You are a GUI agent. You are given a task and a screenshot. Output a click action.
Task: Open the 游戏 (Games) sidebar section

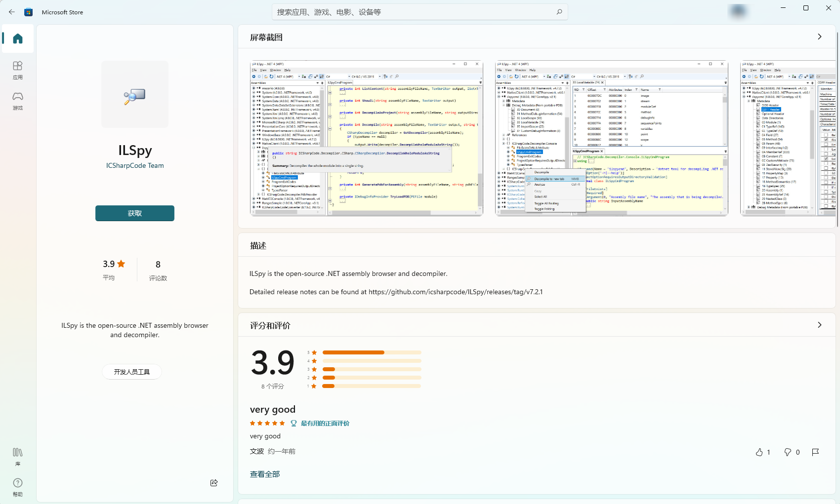point(18,101)
